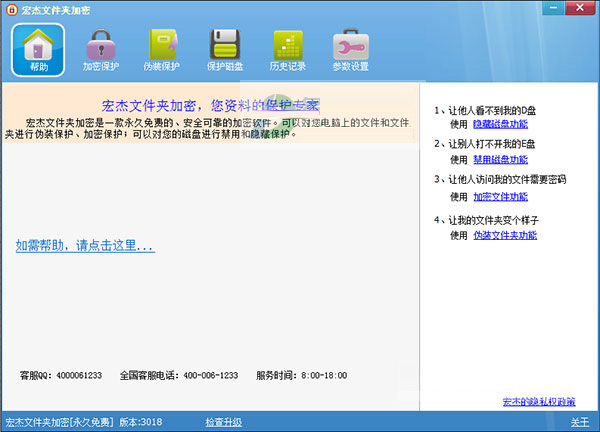Click heading 宏杰文件夹加密，您资料的保护专家

(x=210, y=105)
